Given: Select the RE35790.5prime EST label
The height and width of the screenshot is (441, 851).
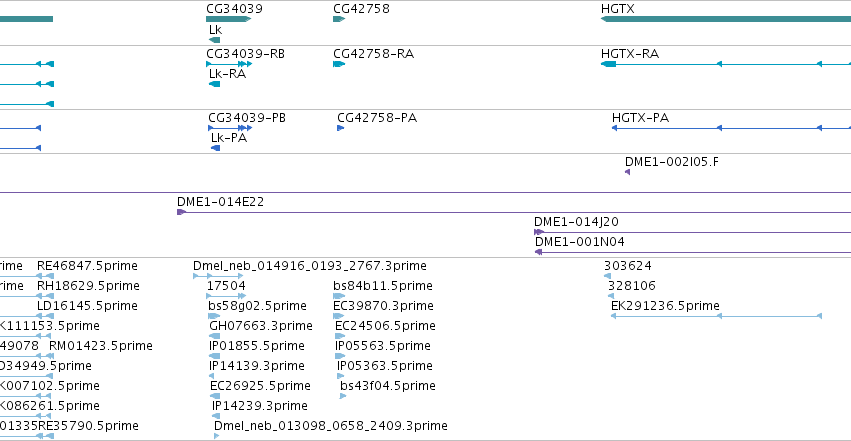Looking at the screenshot, I should point(88,426).
